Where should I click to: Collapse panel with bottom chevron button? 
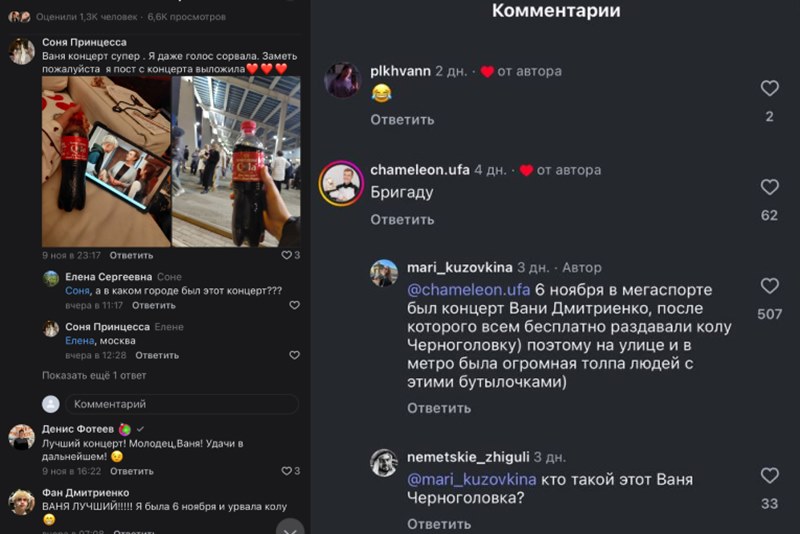tap(290, 528)
